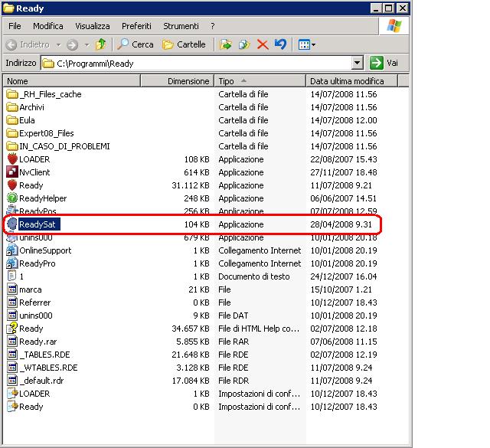The width and height of the screenshot is (490, 448).
Task: Select the Ready HTML Help file icon
Action: (x=12, y=329)
